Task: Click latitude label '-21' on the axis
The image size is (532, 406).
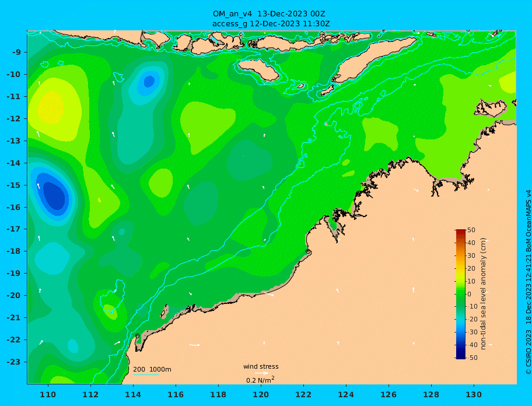Action: tap(14, 318)
